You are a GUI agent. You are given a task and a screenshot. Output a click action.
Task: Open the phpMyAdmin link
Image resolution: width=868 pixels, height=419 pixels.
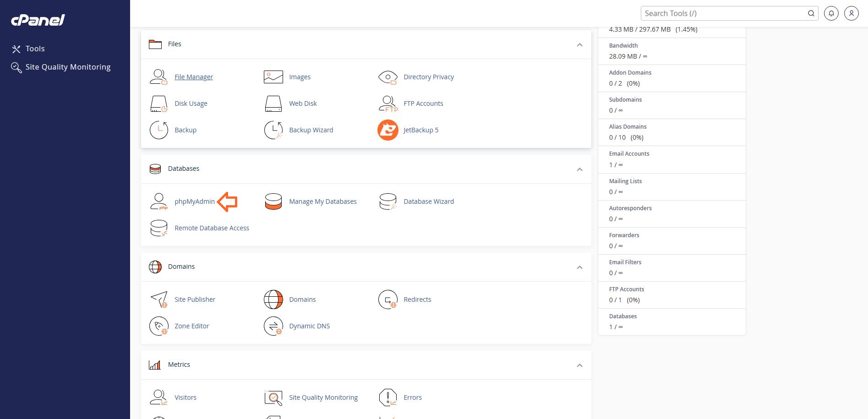(195, 201)
